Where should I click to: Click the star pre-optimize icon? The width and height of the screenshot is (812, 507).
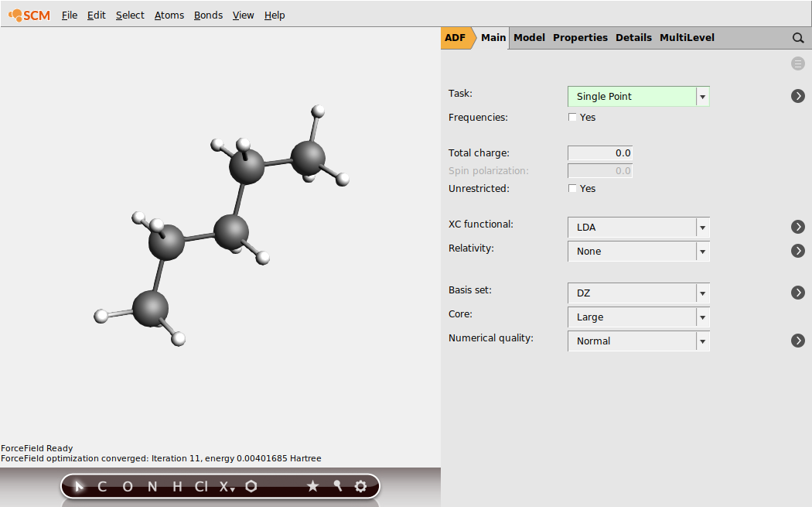point(312,486)
